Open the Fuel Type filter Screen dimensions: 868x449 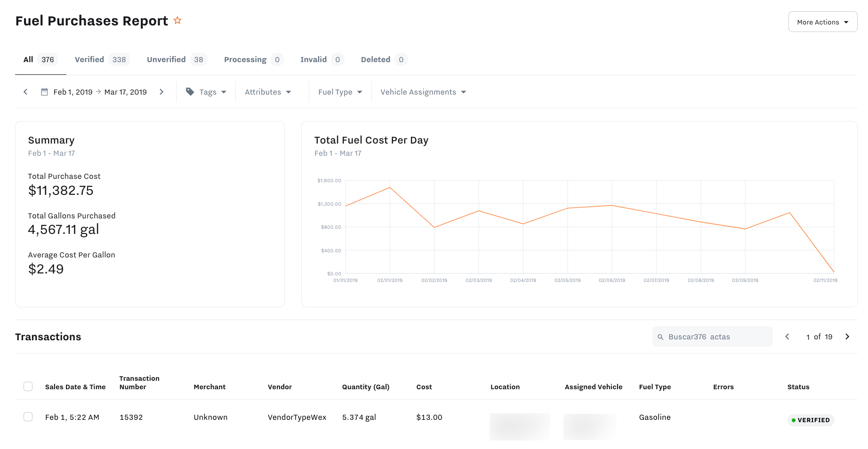coord(340,92)
